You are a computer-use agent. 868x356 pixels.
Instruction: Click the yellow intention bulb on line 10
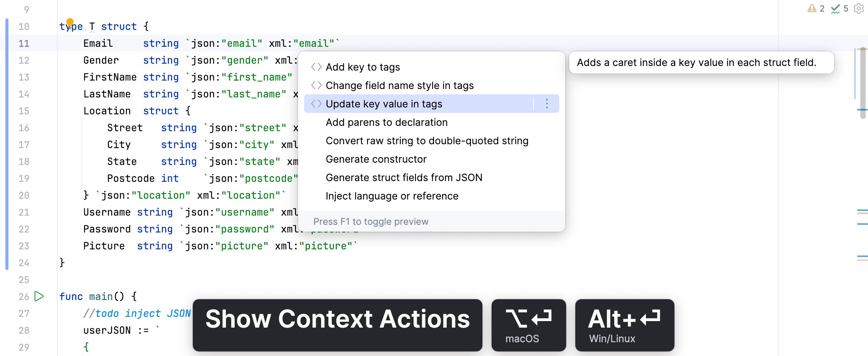pyautogui.click(x=70, y=22)
